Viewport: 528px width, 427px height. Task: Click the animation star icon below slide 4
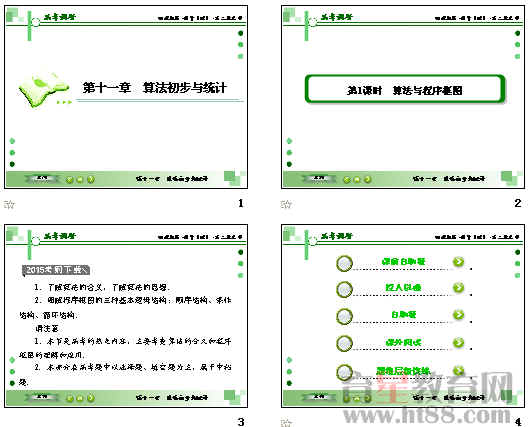(x=286, y=423)
